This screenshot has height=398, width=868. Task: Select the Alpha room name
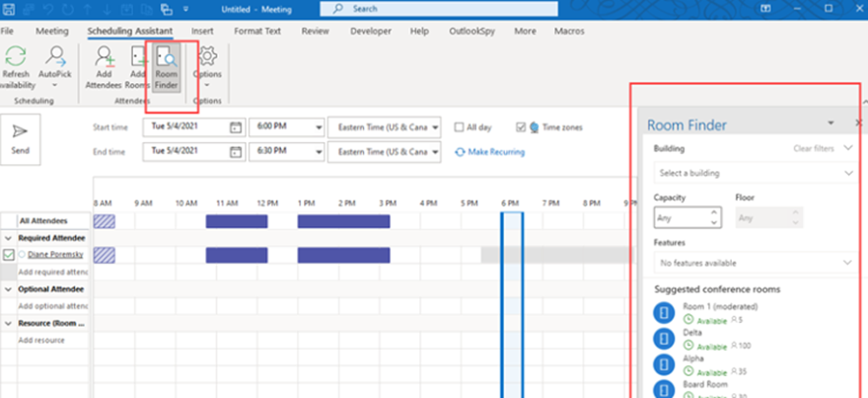pyautogui.click(x=693, y=358)
